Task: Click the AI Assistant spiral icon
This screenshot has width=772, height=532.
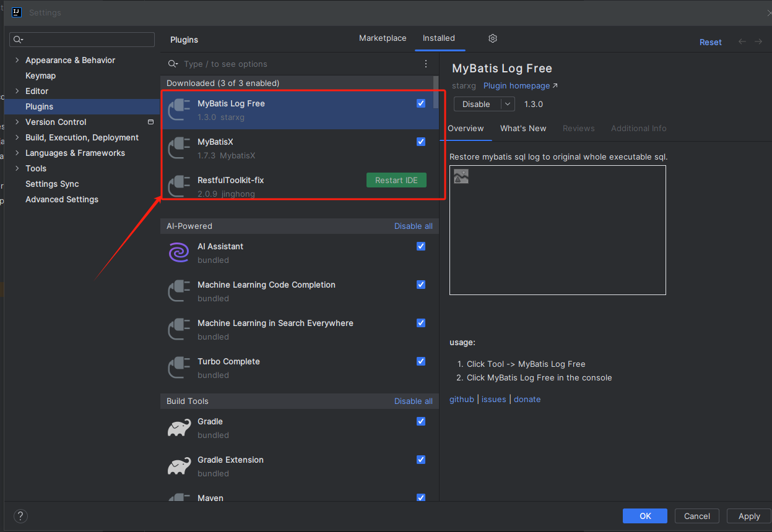Action: point(179,252)
